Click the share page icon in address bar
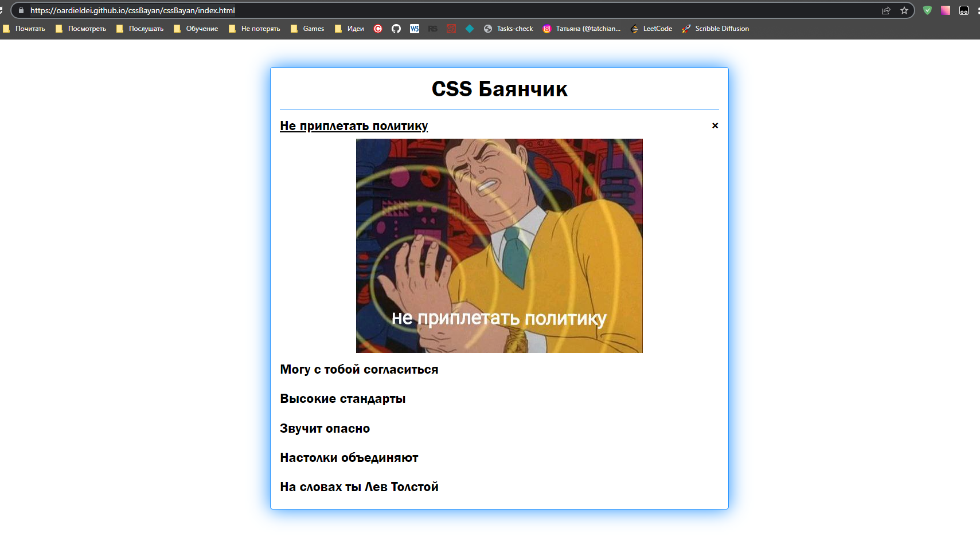 tap(886, 10)
